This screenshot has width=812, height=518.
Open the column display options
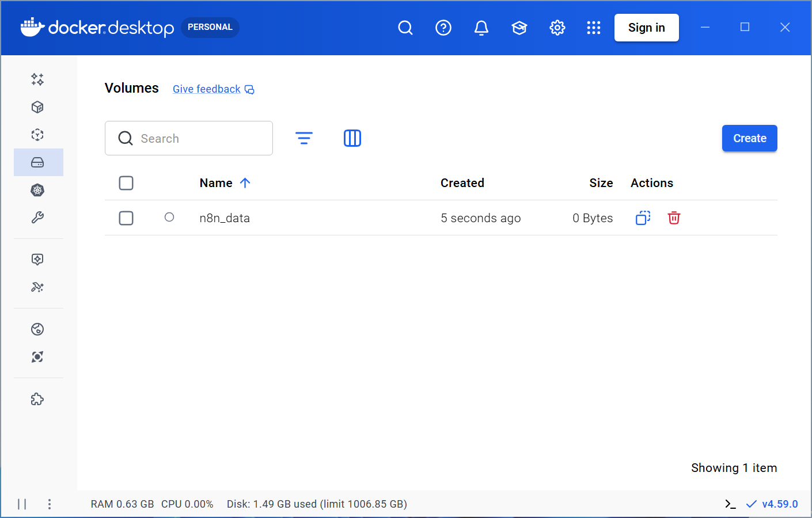pyautogui.click(x=352, y=138)
